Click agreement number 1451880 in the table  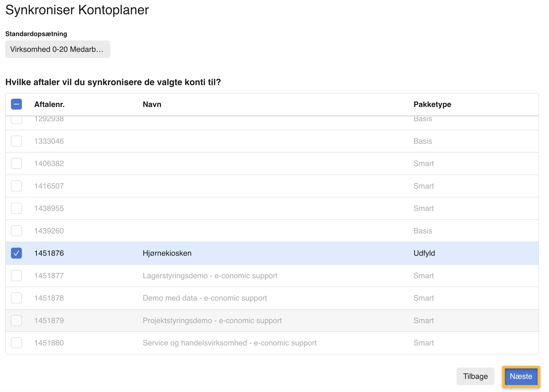pos(49,343)
